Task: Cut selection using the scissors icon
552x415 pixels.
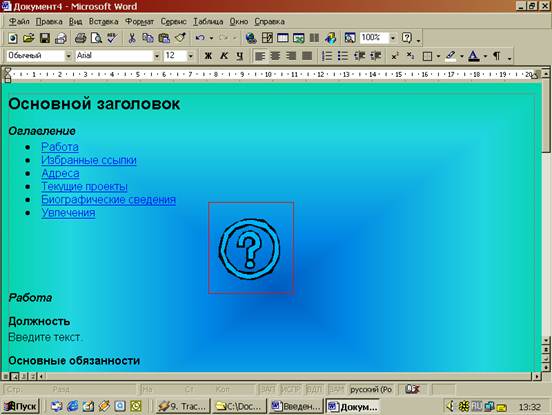Action: [x=132, y=38]
